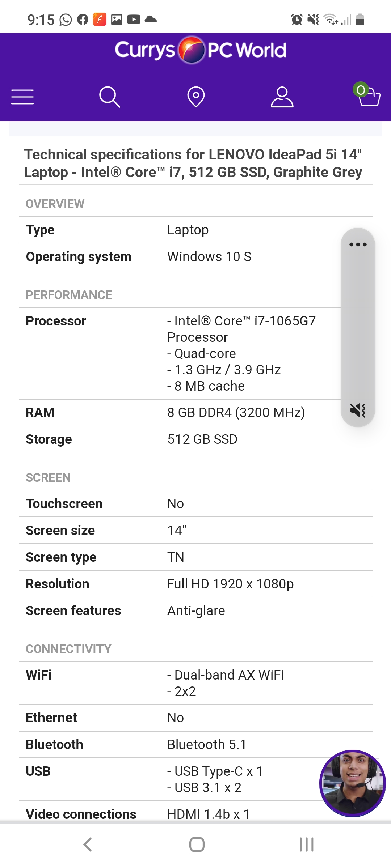Open the recent apps overview

tap(306, 844)
